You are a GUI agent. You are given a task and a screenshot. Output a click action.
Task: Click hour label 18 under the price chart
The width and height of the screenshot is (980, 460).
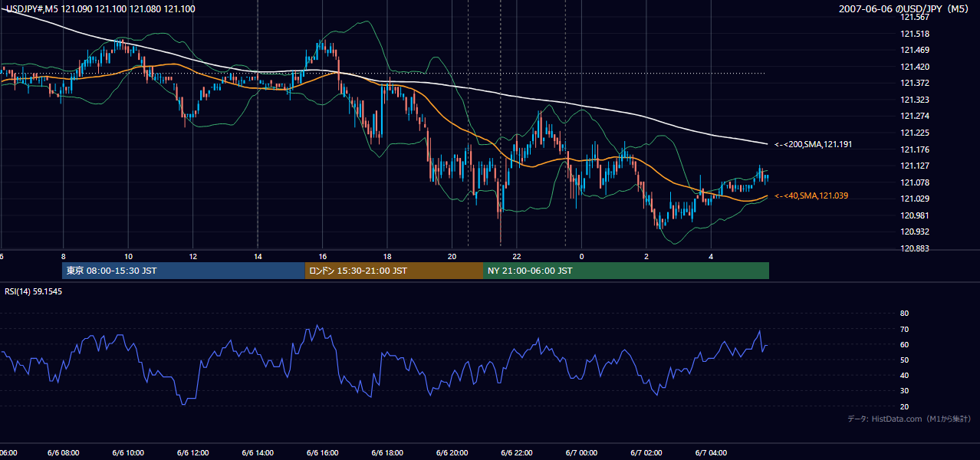(387, 256)
